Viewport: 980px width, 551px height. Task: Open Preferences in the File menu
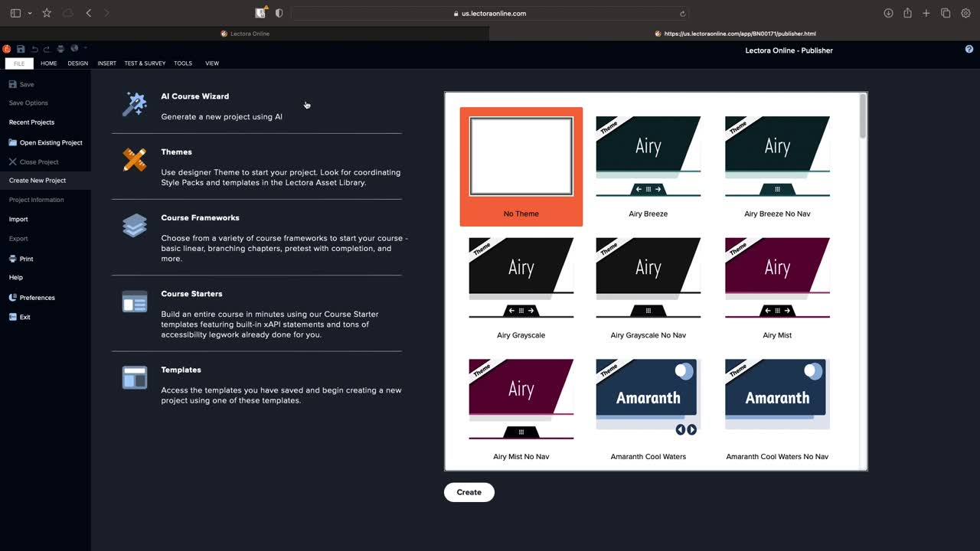pyautogui.click(x=32, y=298)
